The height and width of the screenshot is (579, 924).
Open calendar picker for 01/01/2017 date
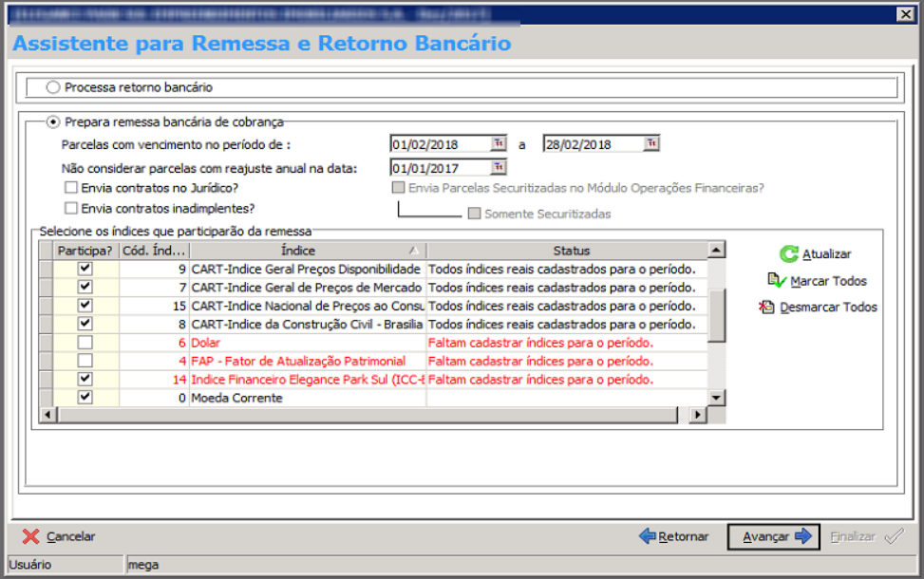499,168
